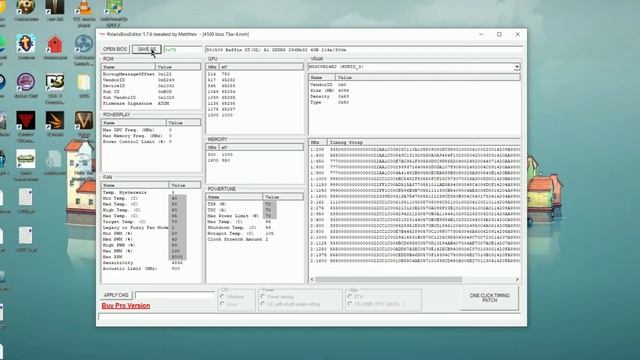The image size is (640, 360).
Task: Open the brown V logo desktop icon
Action: 84,121
